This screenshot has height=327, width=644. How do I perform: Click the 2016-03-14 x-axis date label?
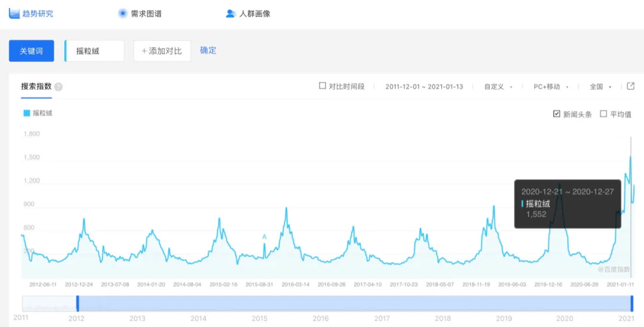[x=296, y=284]
